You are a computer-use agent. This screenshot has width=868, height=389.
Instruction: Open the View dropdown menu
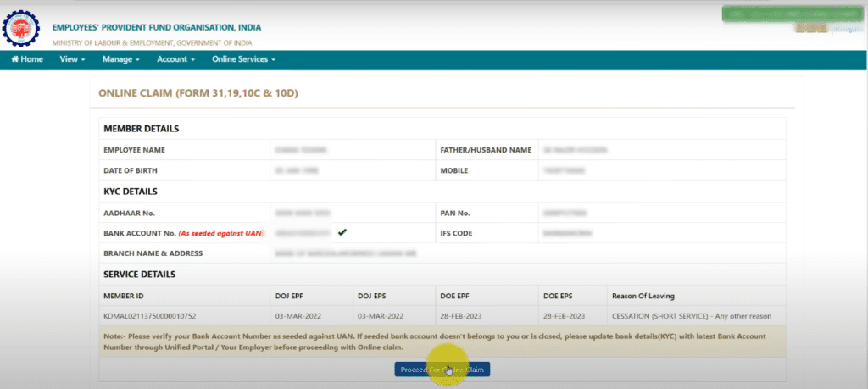pos(73,59)
